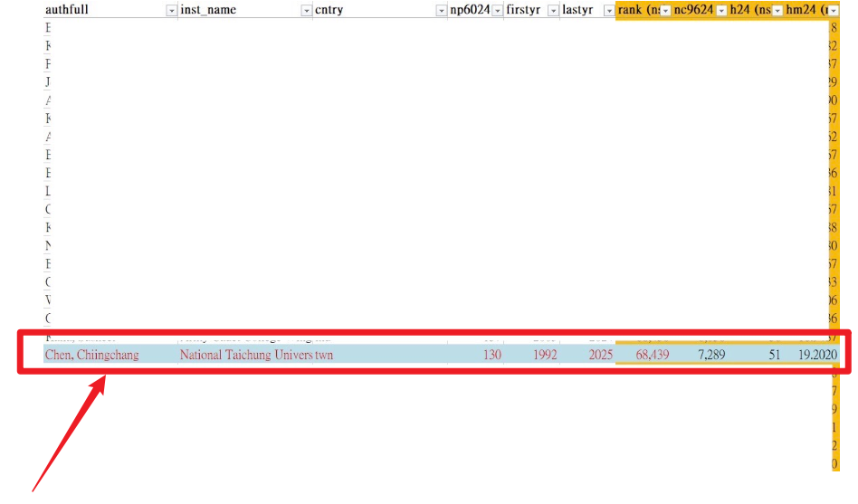Expand the lastyr filter arrow

click(608, 10)
